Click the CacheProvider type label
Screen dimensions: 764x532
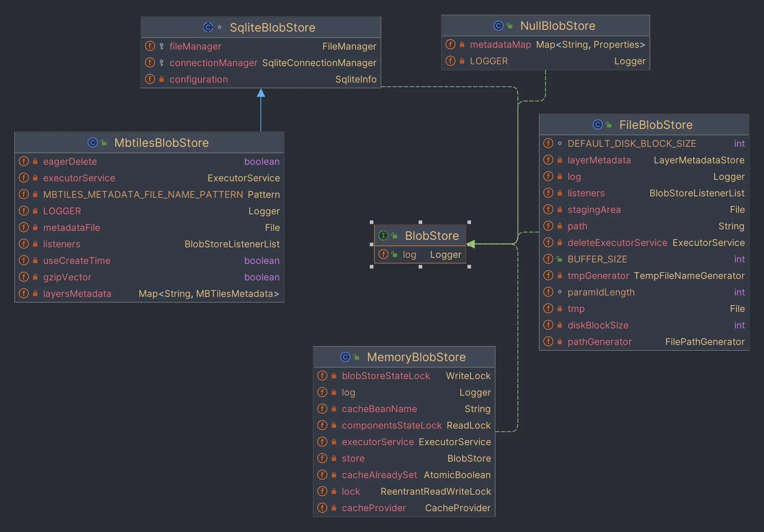click(458, 508)
